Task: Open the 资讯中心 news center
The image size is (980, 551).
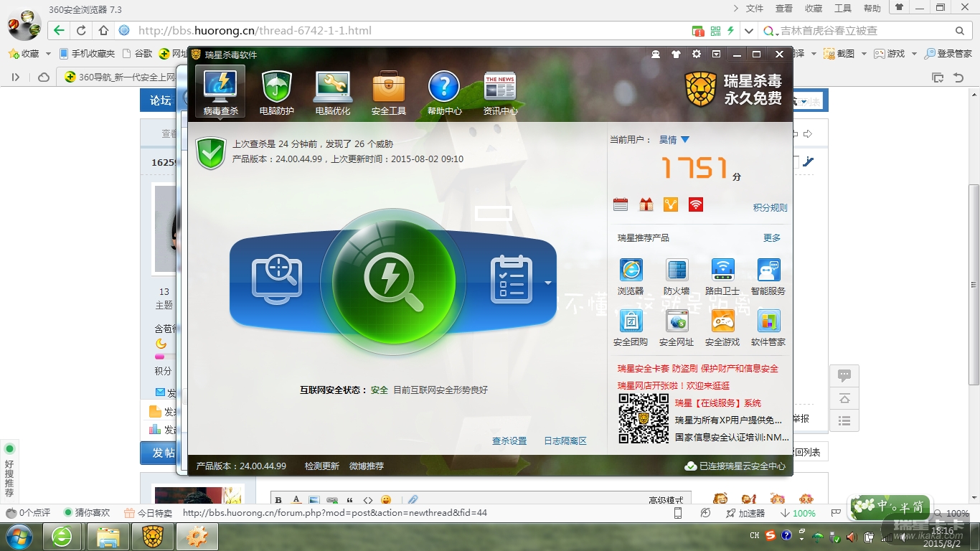Action: (x=500, y=92)
